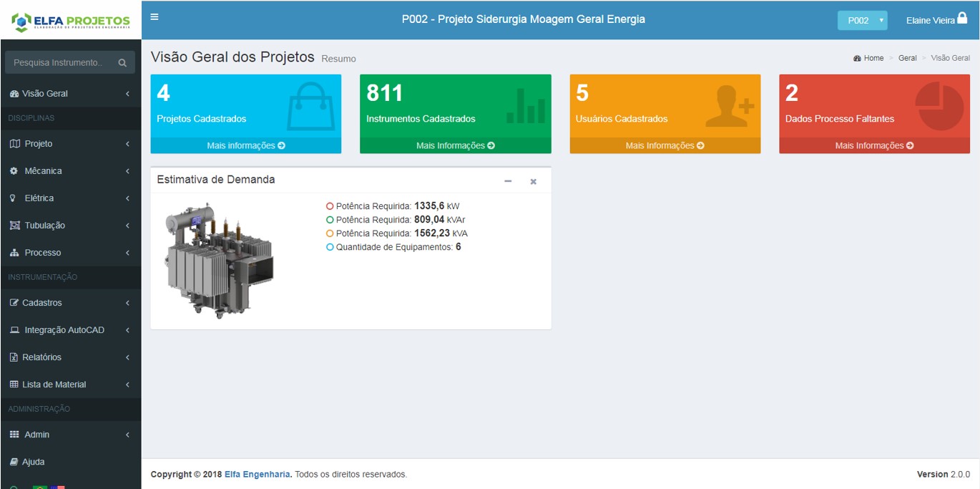Expand the Elétrica sidebar menu
The height and width of the screenshot is (489, 980).
(x=70, y=198)
